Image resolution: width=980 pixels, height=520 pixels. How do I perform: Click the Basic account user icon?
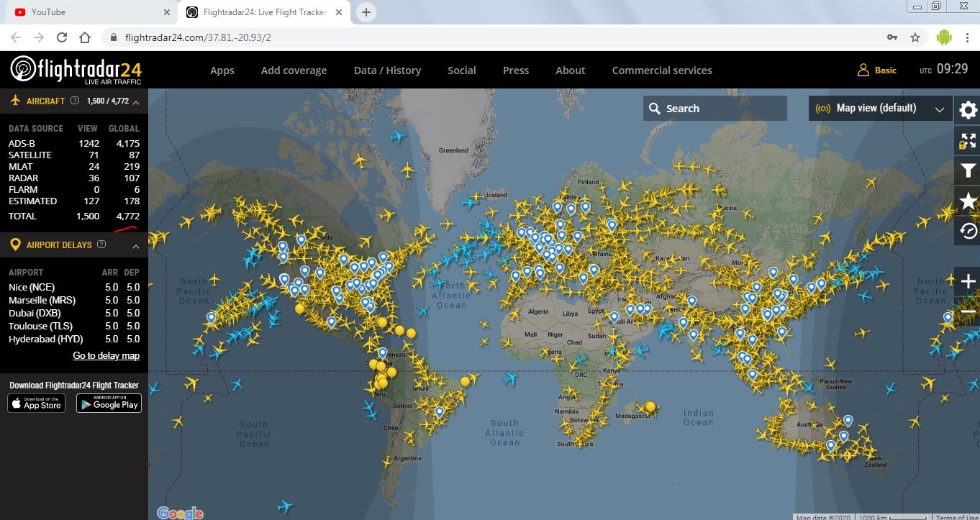click(863, 70)
